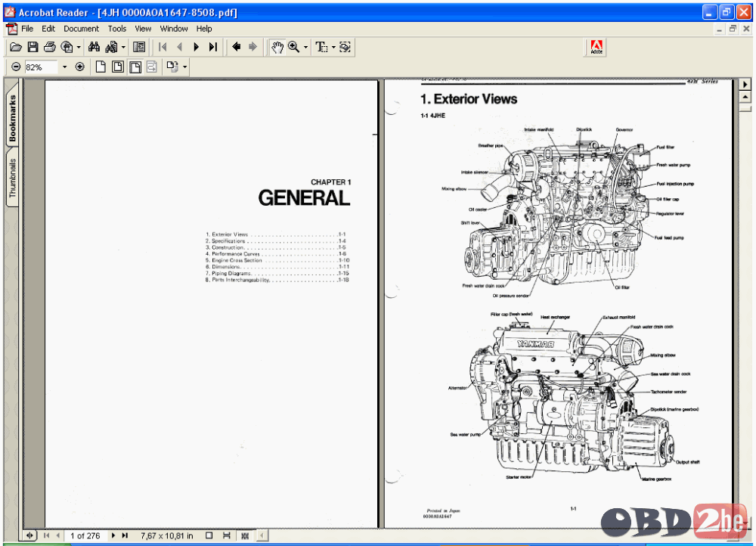Click the '7,67 x 10,81 in' page size text
Viewport: 756px width, 546px height.
click(x=167, y=535)
